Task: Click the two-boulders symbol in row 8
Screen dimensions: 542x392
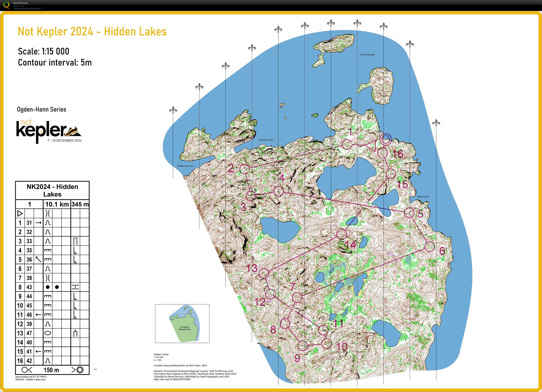Action: [x=52, y=287]
